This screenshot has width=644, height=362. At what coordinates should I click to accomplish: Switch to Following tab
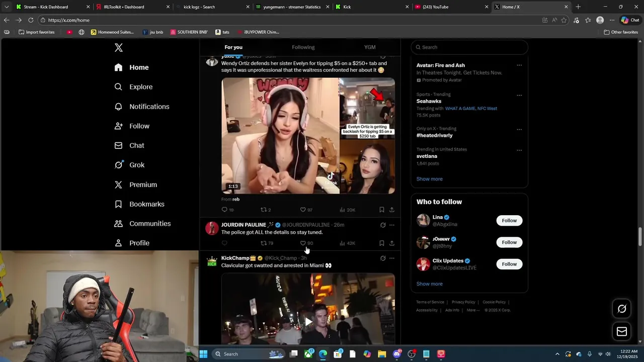pyautogui.click(x=303, y=47)
